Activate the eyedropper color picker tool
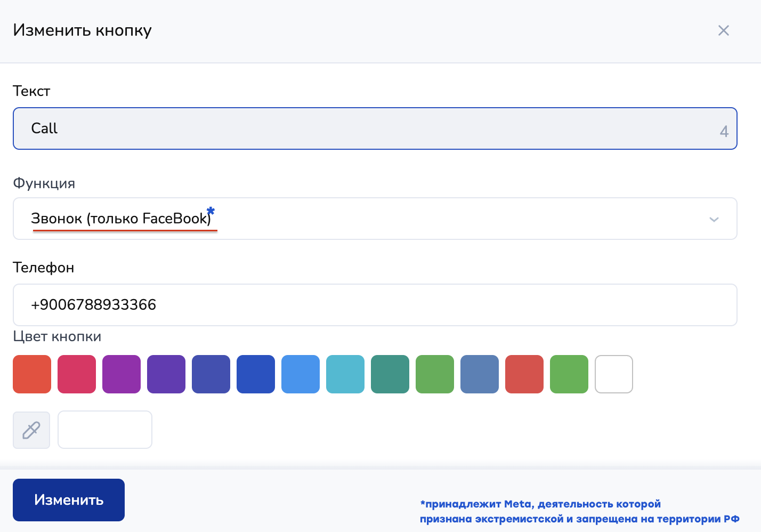The image size is (761, 532). (31, 430)
